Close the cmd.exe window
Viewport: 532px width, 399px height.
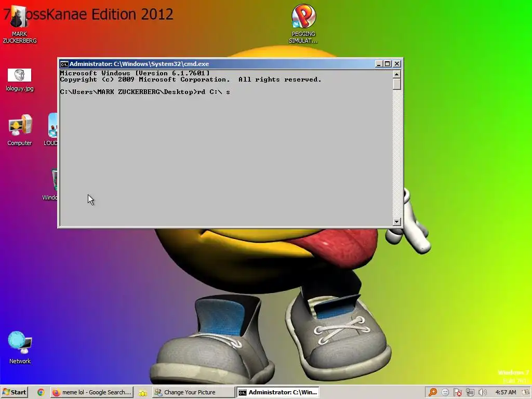396,64
